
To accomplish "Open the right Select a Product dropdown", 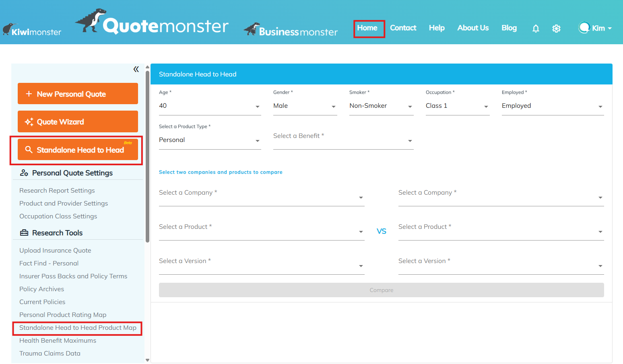I will (501, 231).
